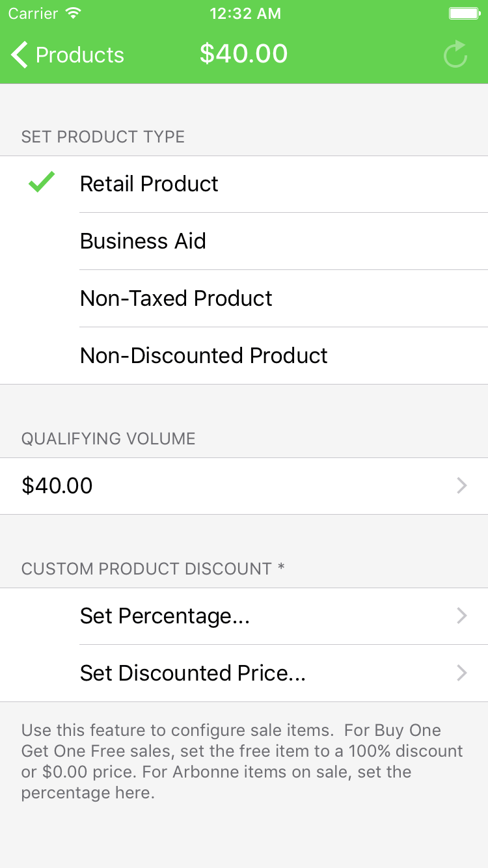Tap the back chevron arrow icon

pos(20,55)
